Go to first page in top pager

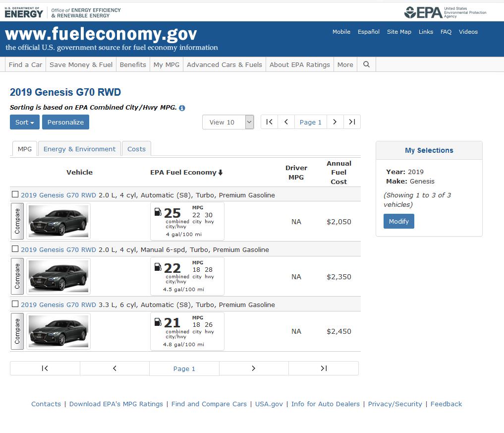pos(270,122)
